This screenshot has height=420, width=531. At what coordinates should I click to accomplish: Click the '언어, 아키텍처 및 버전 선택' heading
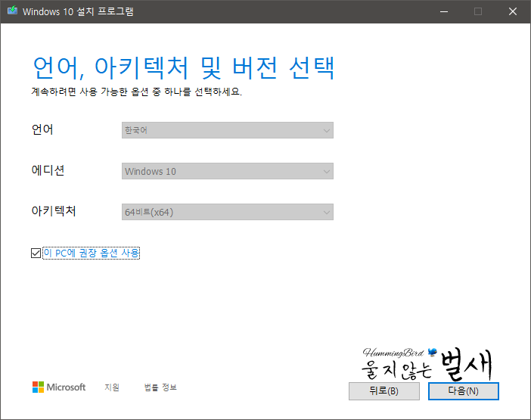click(x=184, y=68)
